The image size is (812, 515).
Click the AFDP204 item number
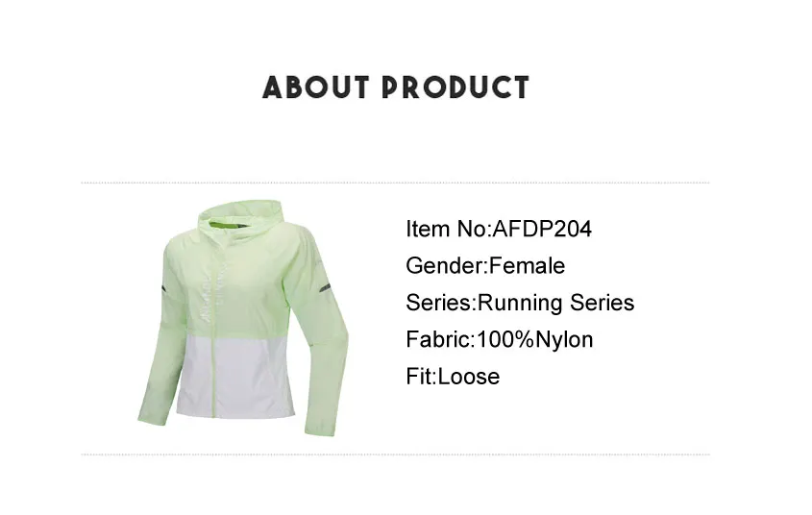[542, 229]
